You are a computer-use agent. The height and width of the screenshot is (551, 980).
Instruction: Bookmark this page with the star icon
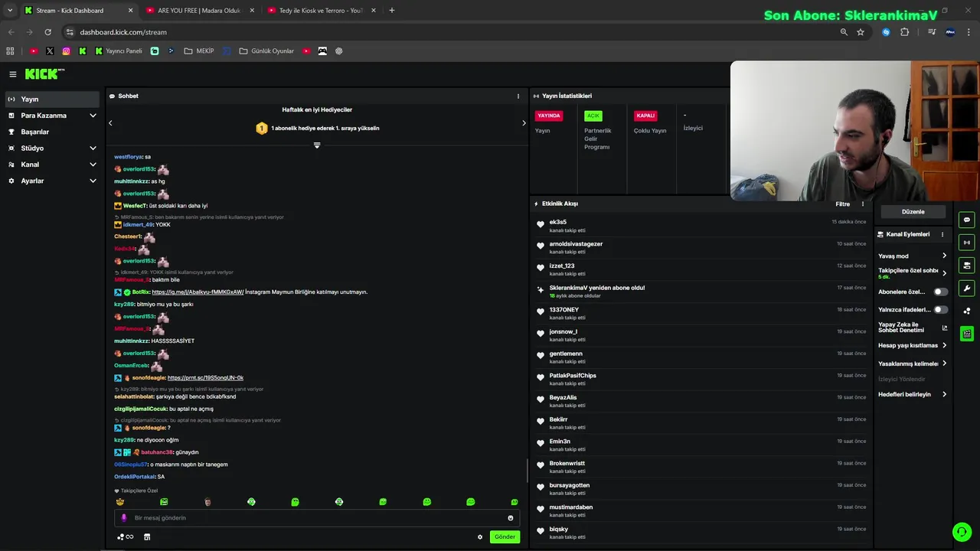pyautogui.click(x=861, y=32)
